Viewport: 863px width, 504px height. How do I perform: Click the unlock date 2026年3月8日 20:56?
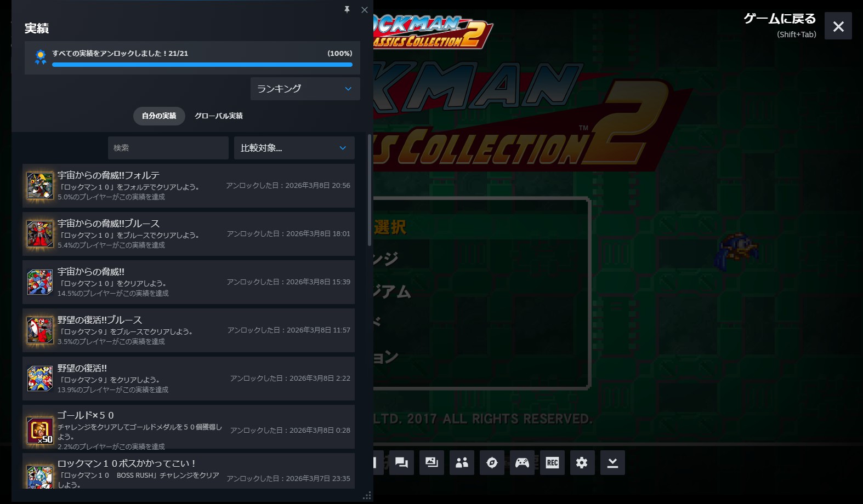318,186
